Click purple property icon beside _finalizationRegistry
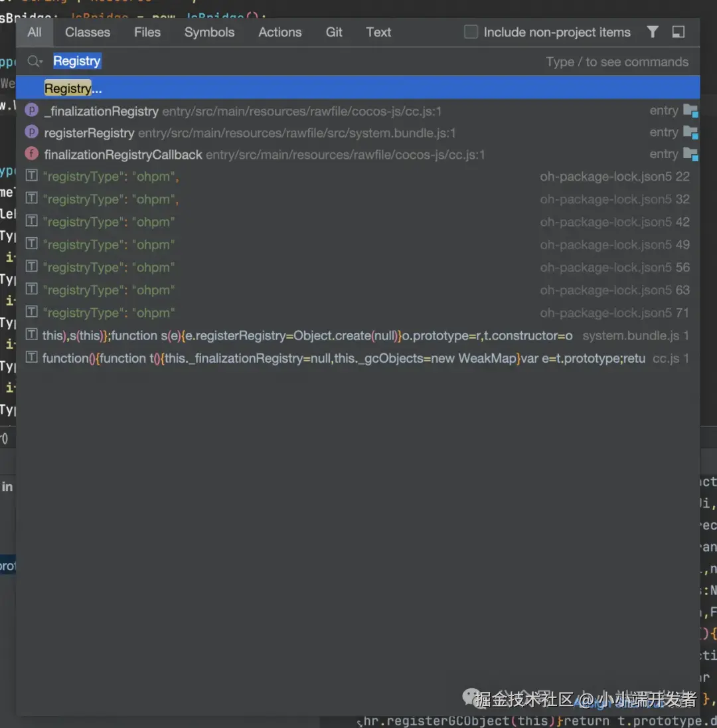The height and width of the screenshot is (728, 717). click(x=32, y=110)
